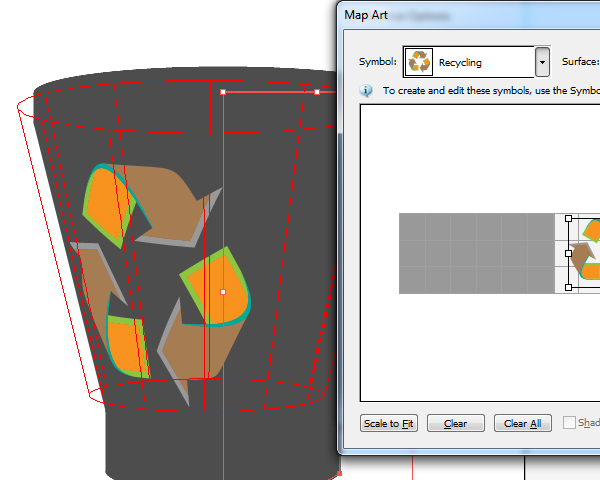This screenshot has width=600, height=480.
Task: Click the recycling symbol on the bin
Action: pos(160,283)
